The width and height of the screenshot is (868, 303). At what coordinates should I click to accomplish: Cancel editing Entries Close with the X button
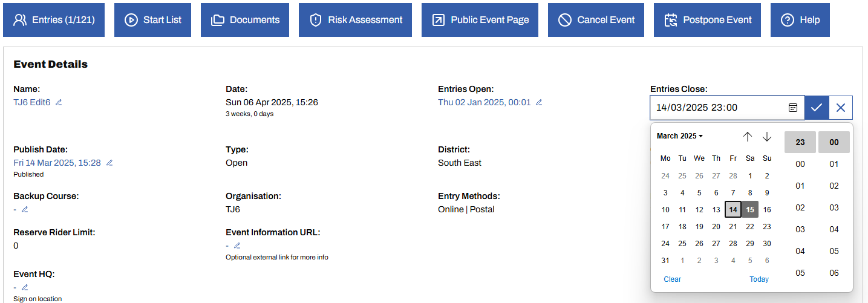(840, 108)
